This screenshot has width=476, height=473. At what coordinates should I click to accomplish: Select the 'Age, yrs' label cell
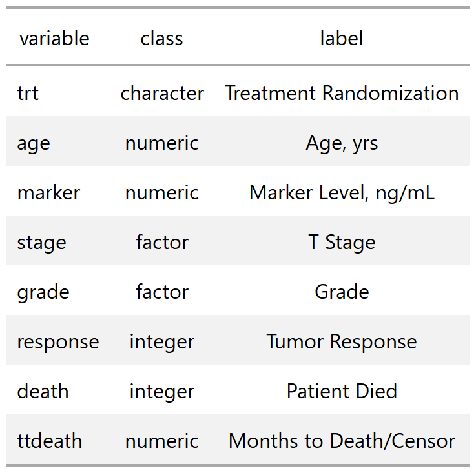pyautogui.click(x=342, y=143)
